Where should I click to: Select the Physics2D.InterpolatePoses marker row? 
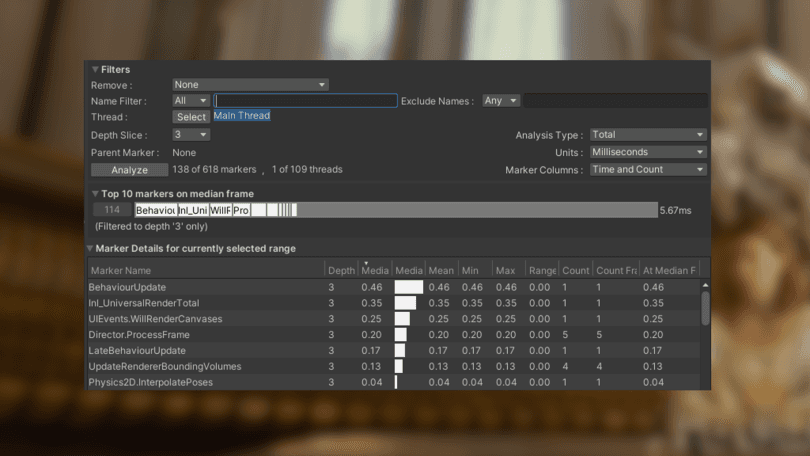[x=394, y=382]
